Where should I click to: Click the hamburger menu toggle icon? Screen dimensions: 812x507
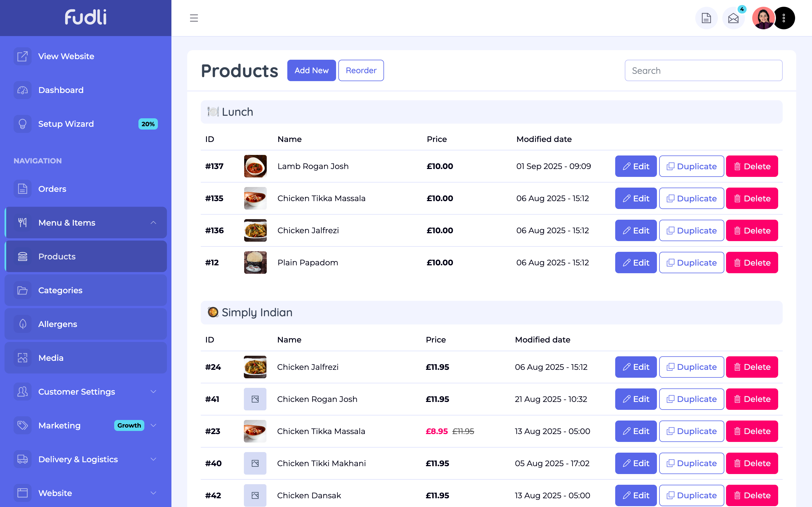pyautogui.click(x=194, y=18)
